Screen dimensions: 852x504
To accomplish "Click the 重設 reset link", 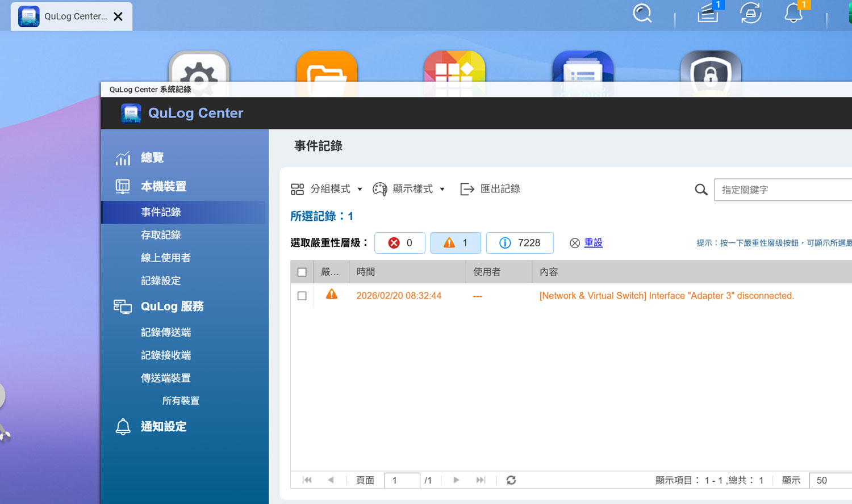I will [x=594, y=243].
